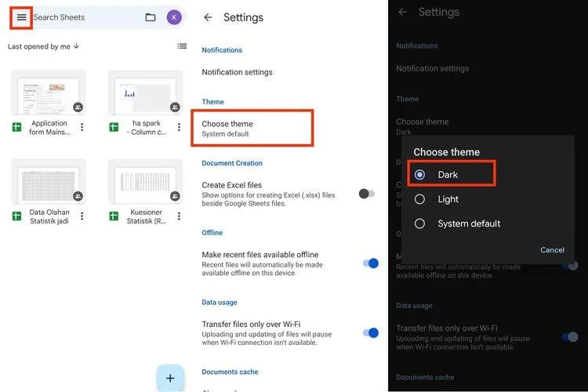
Task: Tap the purple K account avatar
Action: pyautogui.click(x=174, y=17)
